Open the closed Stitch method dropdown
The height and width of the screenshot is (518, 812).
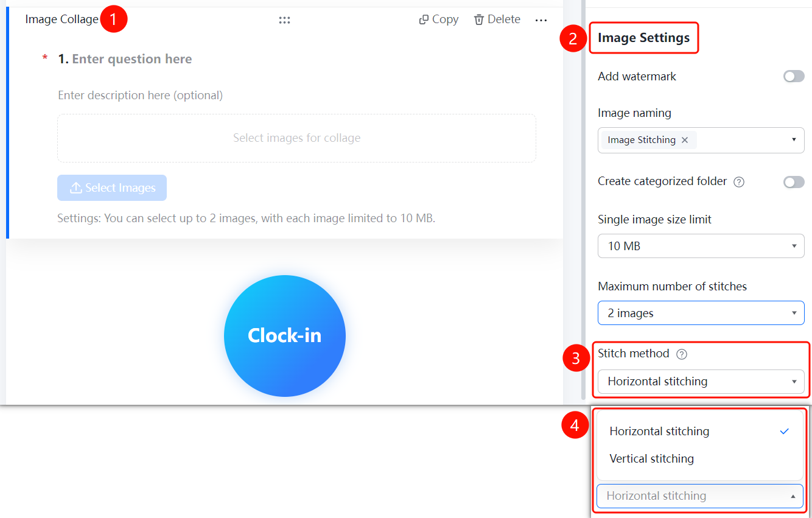[x=701, y=382]
